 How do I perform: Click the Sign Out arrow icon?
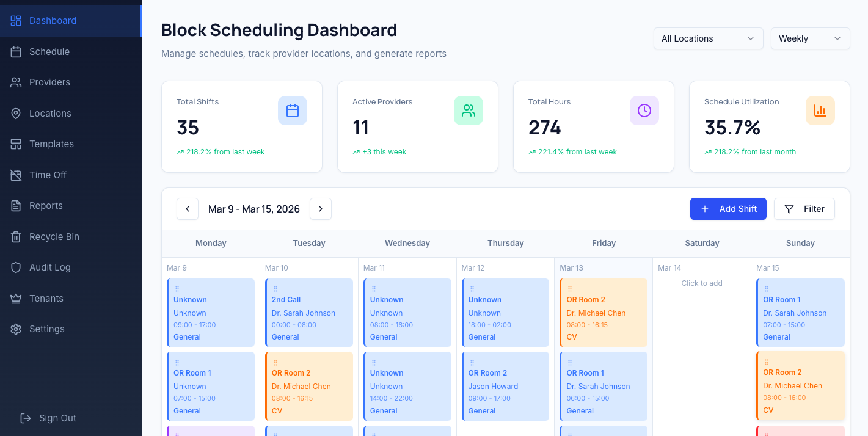point(26,418)
